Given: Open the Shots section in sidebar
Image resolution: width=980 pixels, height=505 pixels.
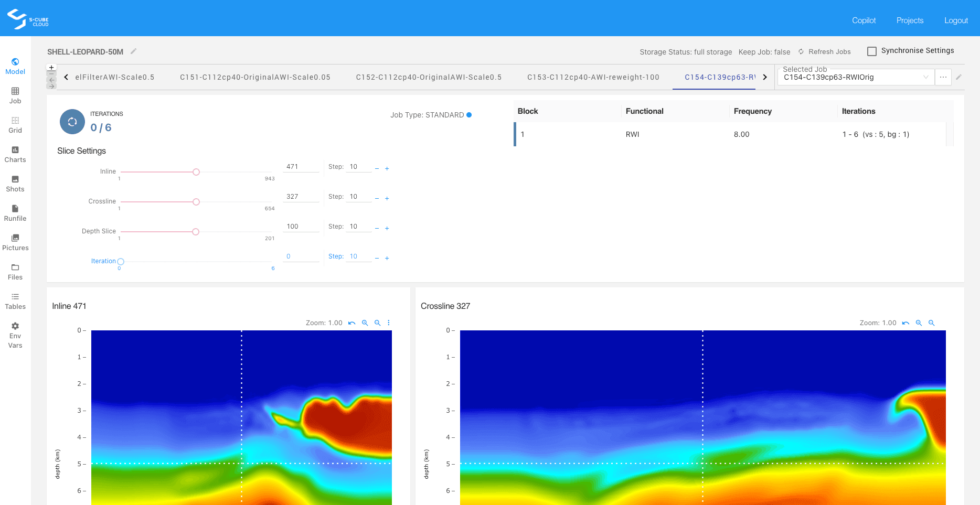Looking at the screenshot, I should coord(15,184).
